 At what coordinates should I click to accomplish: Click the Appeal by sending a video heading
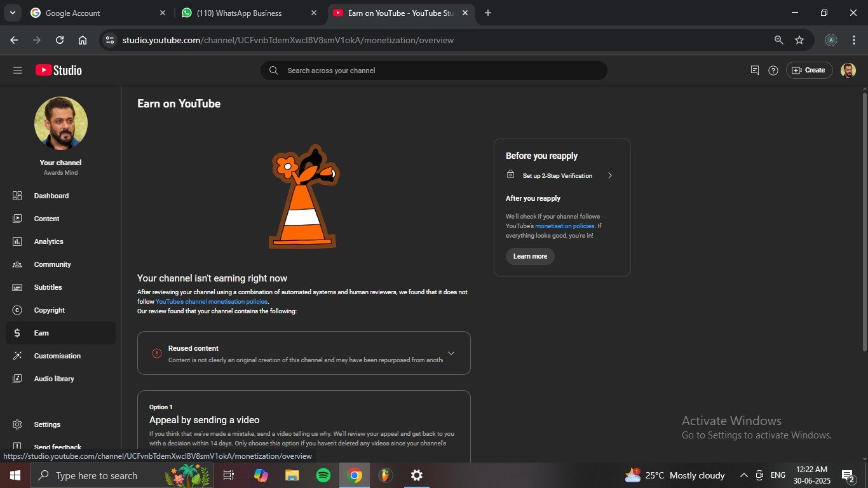pyautogui.click(x=204, y=420)
